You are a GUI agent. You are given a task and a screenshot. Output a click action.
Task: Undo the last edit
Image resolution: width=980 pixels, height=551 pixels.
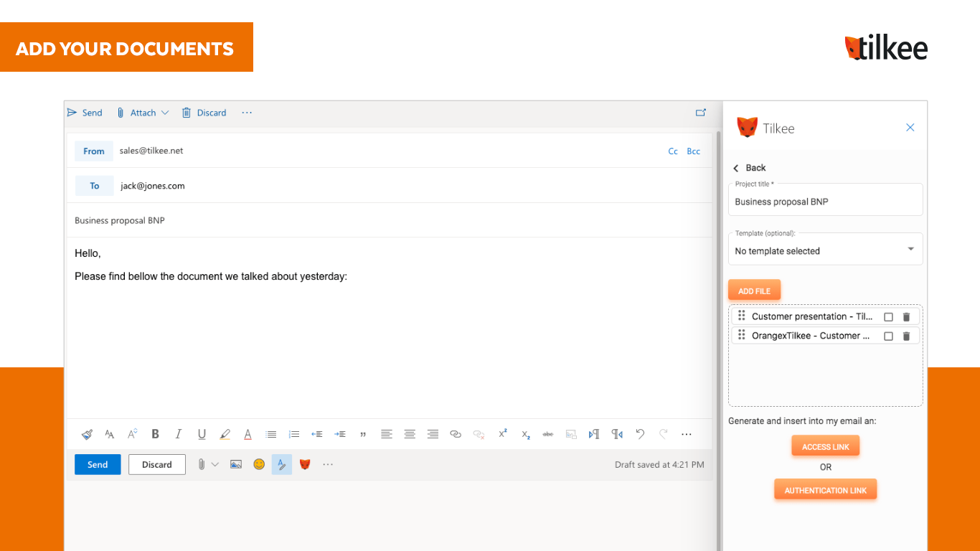(x=640, y=434)
